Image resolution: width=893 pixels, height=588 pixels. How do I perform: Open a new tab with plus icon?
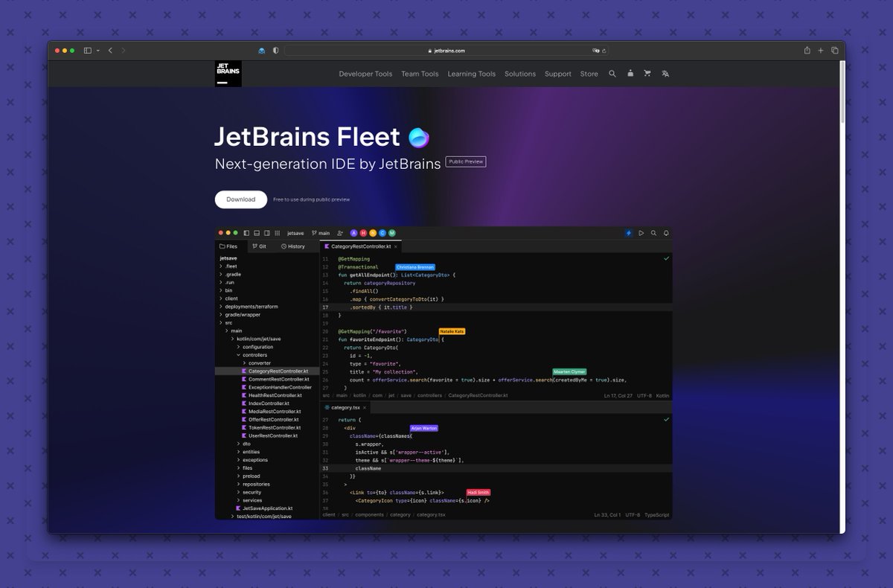click(821, 51)
